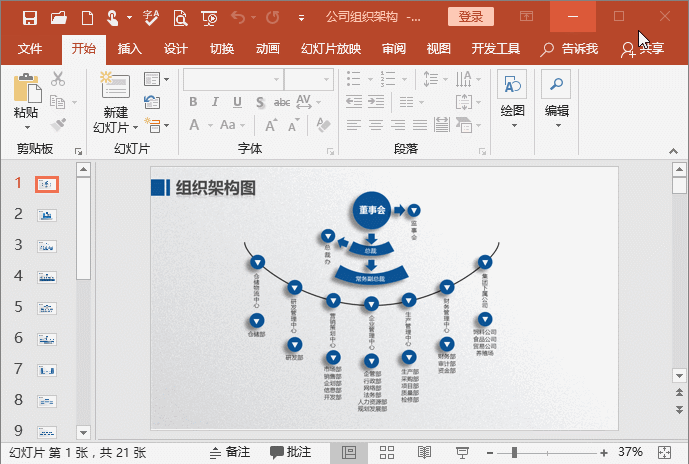Toggle the Comments (批注) pane
Viewport: 689px width, 464px height.
click(x=290, y=452)
